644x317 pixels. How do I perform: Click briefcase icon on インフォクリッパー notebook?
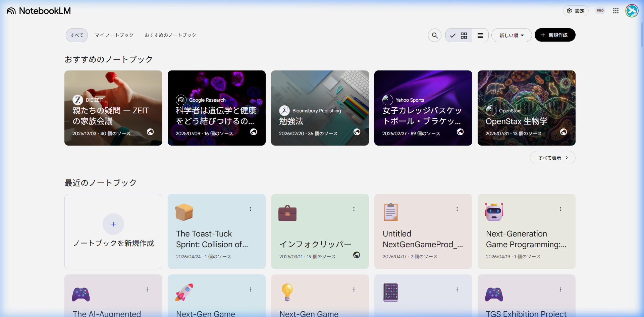[x=287, y=213]
